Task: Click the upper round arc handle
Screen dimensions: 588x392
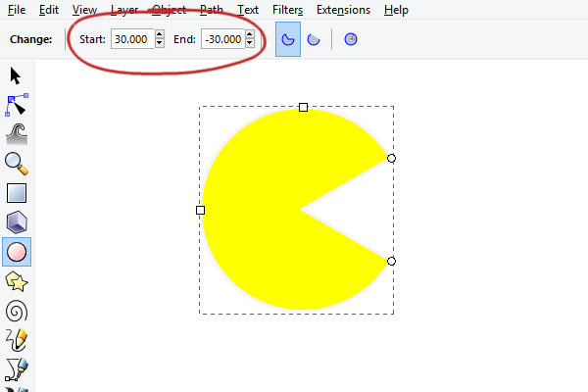Action: pyautogui.click(x=391, y=159)
